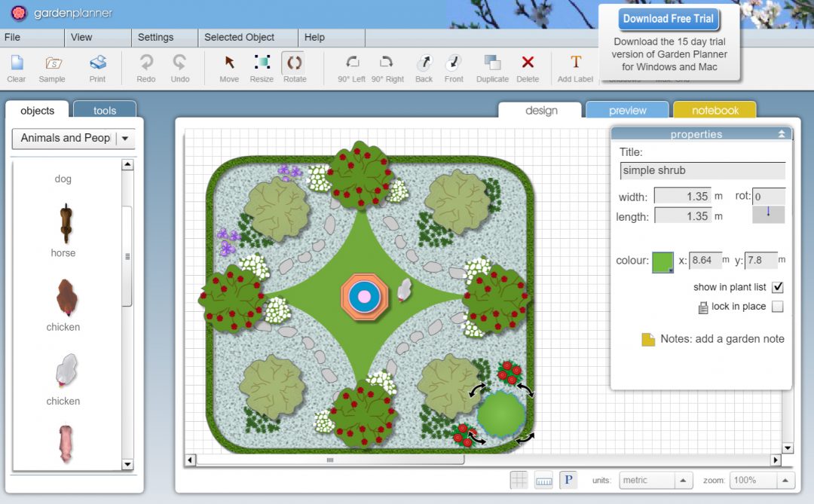Expand the zoom 100% dropdown
The width and height of the screenshot is (814, 504).
tap(785, 480)
